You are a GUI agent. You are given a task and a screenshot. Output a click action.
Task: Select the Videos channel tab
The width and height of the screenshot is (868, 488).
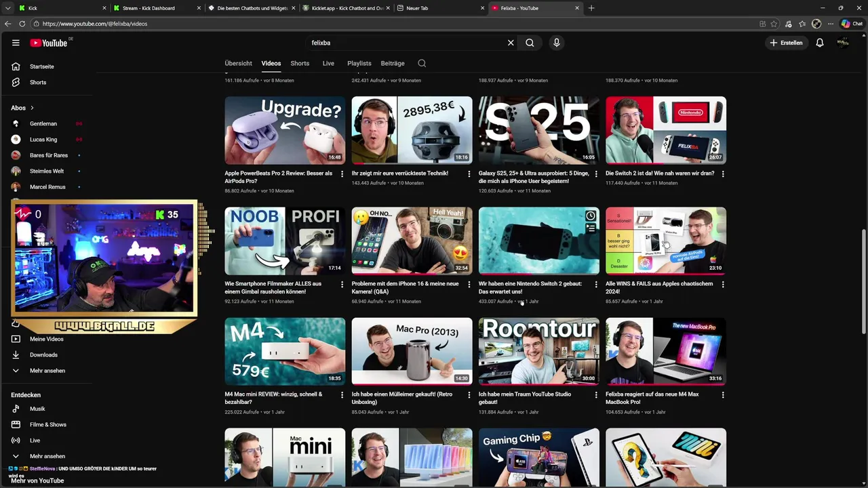[271, 63]
